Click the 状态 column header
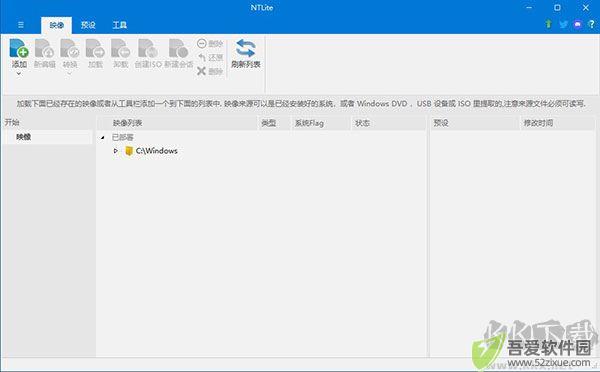Image resolution: width=600 pixels, height=372 pixels. point(388,123)
